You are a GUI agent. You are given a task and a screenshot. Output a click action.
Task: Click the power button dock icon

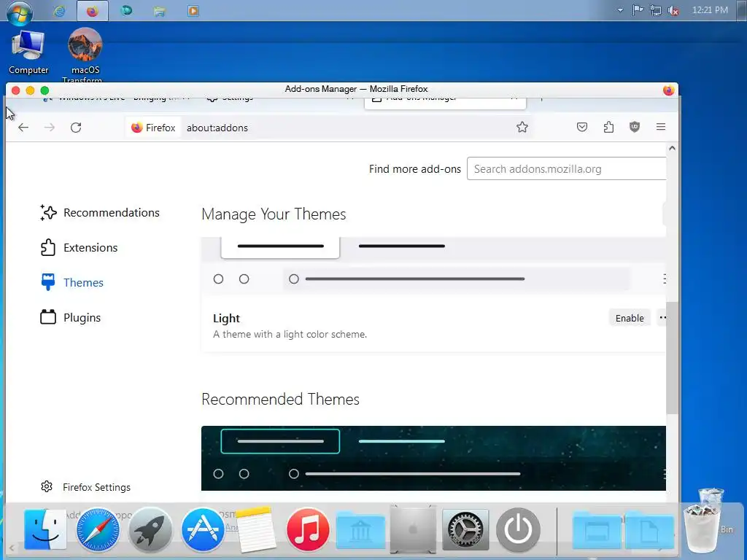[x=518, y=529]
